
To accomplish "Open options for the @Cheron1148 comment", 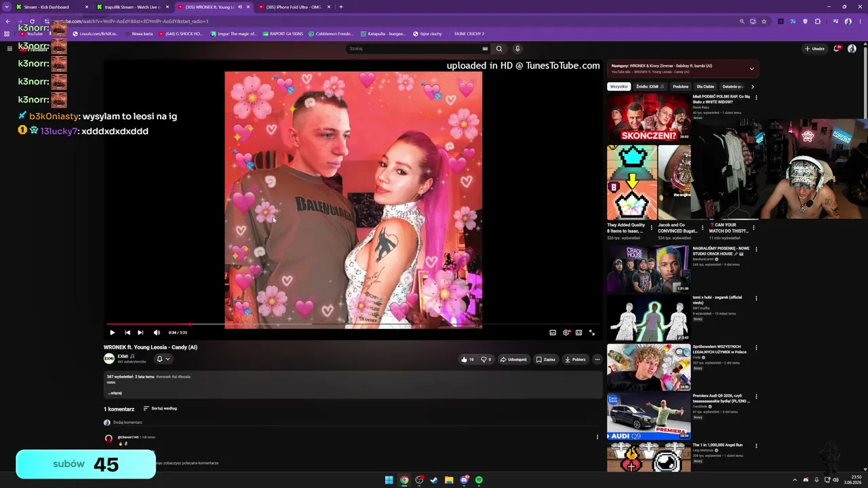I will 597,437.
